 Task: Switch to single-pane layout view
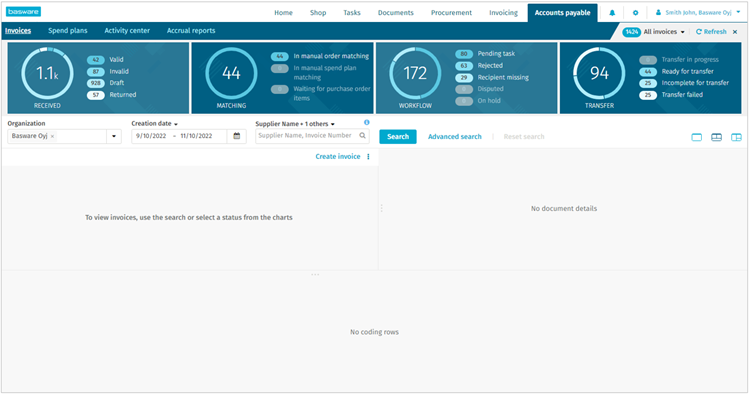click(696, 137)
